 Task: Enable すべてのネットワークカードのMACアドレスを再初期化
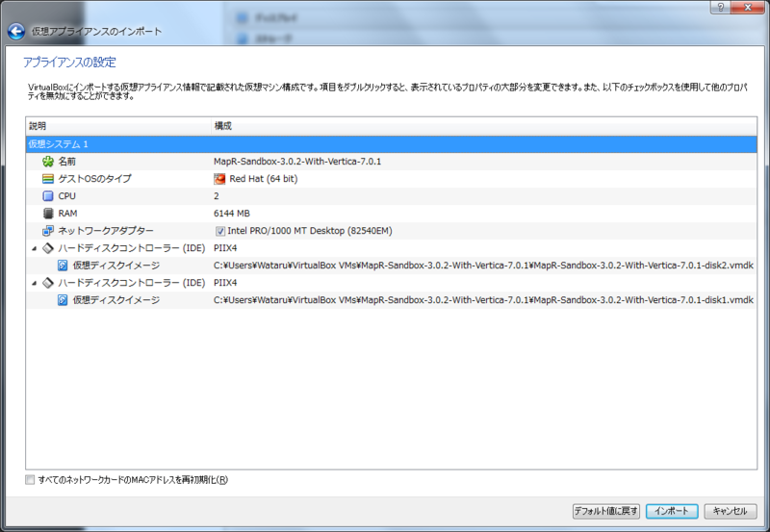tap(30, 480)
